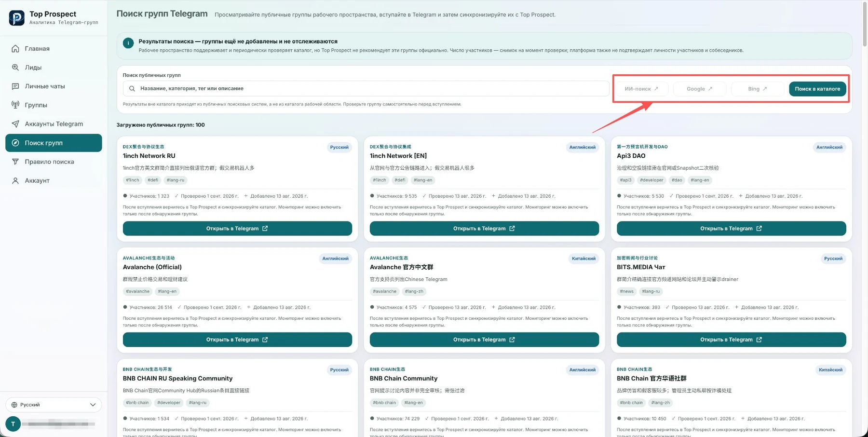The width and height of the screenshot is (868, 437).
Task: Click the #developer tag on BNB CHAIN RU Speaking Community
Action: (169, 403)
